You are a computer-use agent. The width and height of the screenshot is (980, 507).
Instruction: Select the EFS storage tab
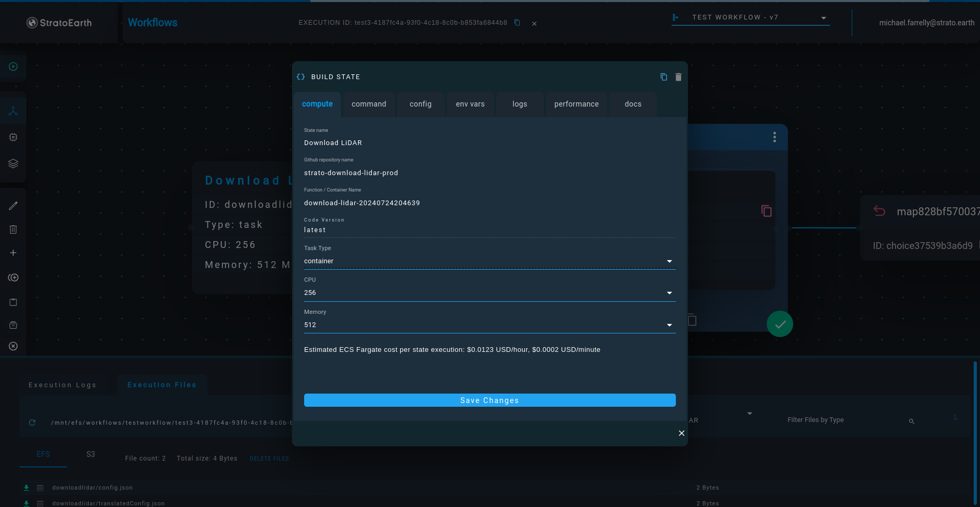click(x=43, y=454)
